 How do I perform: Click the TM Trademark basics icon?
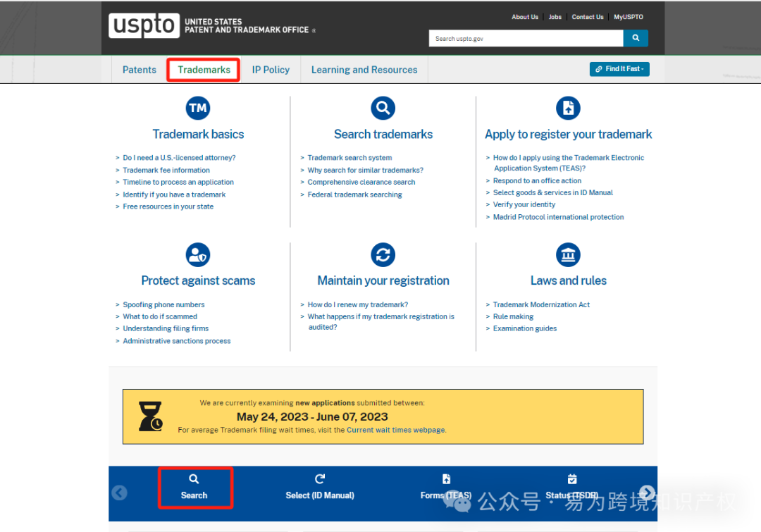(198, 108)
